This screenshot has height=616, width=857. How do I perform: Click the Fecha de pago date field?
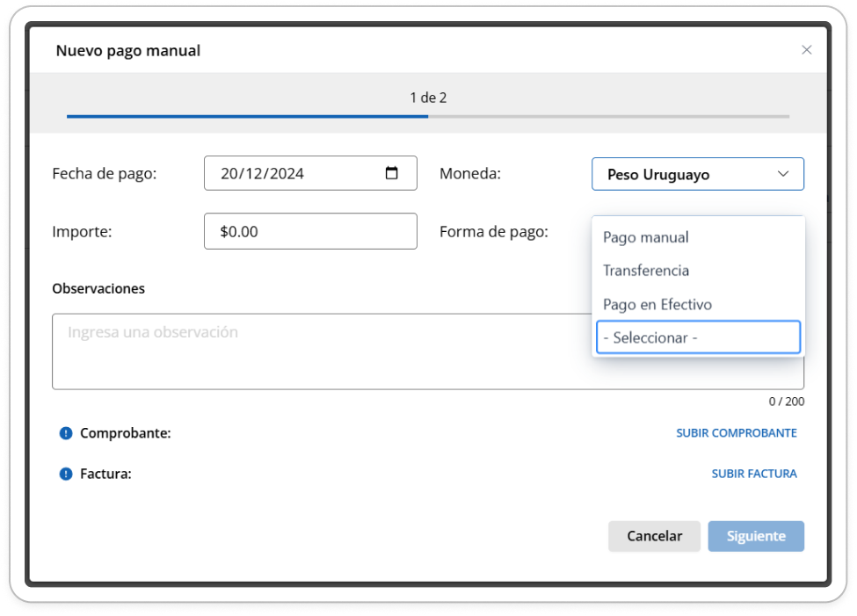click(x=310, y=173)
